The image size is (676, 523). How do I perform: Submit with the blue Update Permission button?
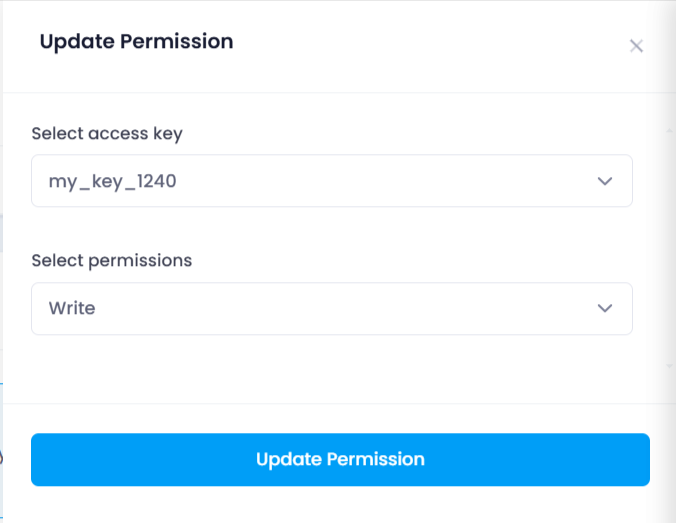[340, 460]
